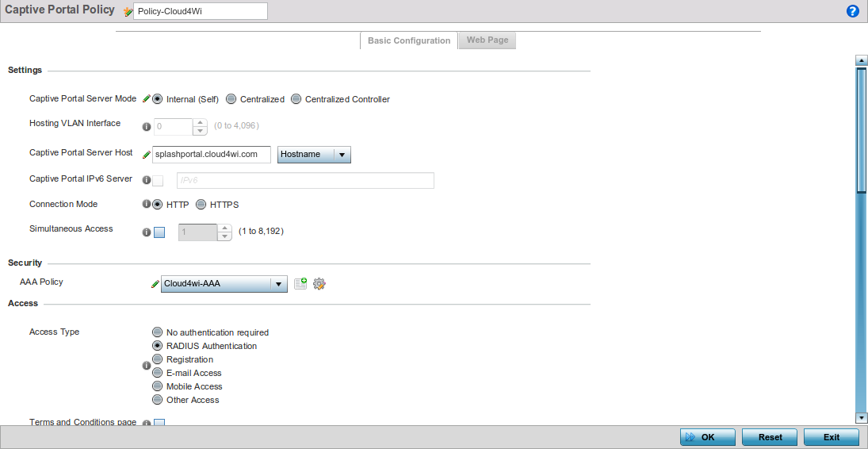The height and width of the screenshot is (449, 868).
Task: Switch to the Basic Configuration tab
Action: tap(409, 40)
